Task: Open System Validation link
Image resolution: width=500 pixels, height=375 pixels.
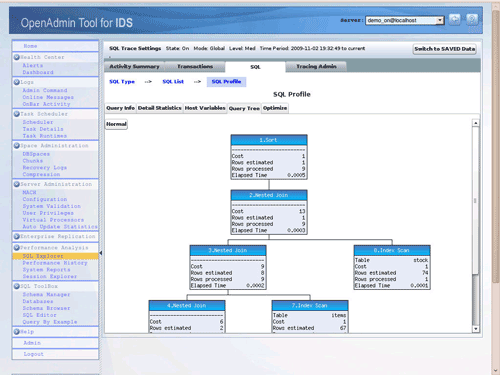Action: 52,206
